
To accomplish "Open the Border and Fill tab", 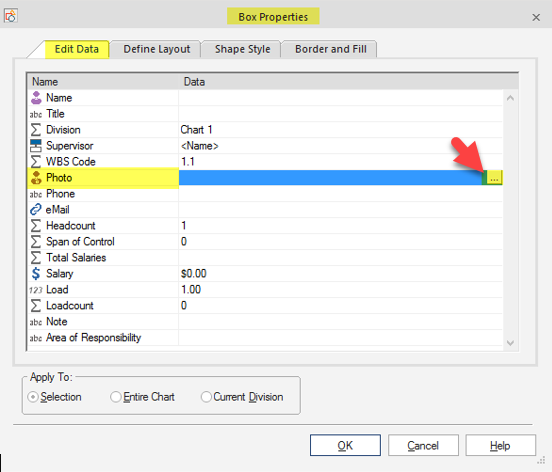I will (x=331, y=49).
